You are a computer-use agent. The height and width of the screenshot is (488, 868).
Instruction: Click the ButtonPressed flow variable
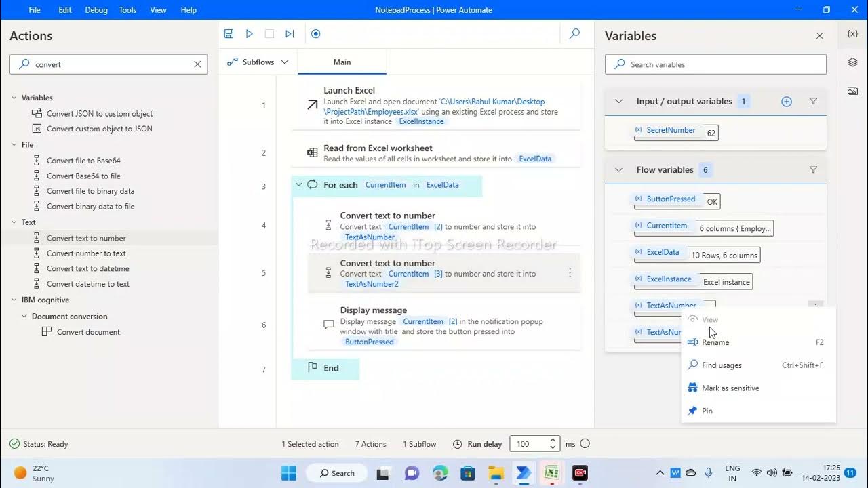671,199
